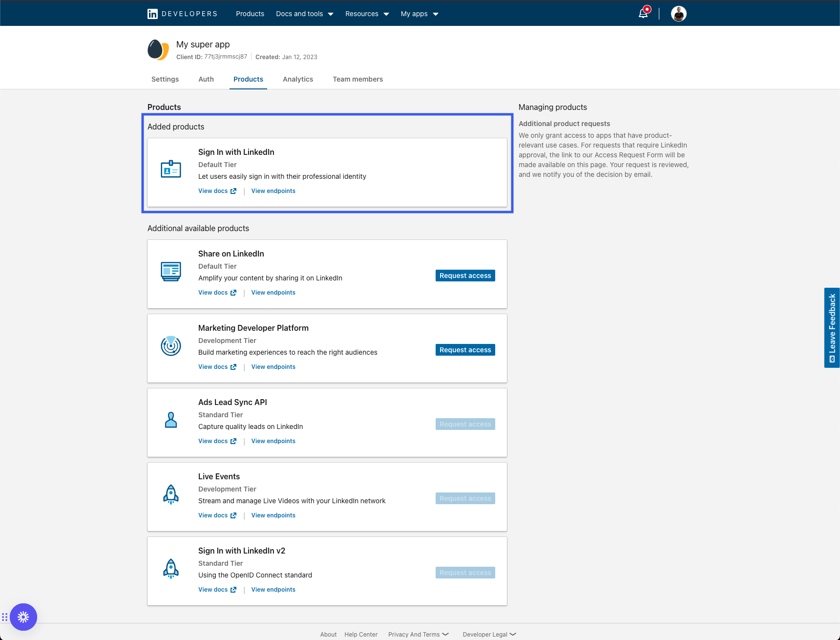Open View endpoints for Sign In with LinkedIn
The height and width of the screenshot is (640, 840).
pyautogui.click(x=273, y=191)
